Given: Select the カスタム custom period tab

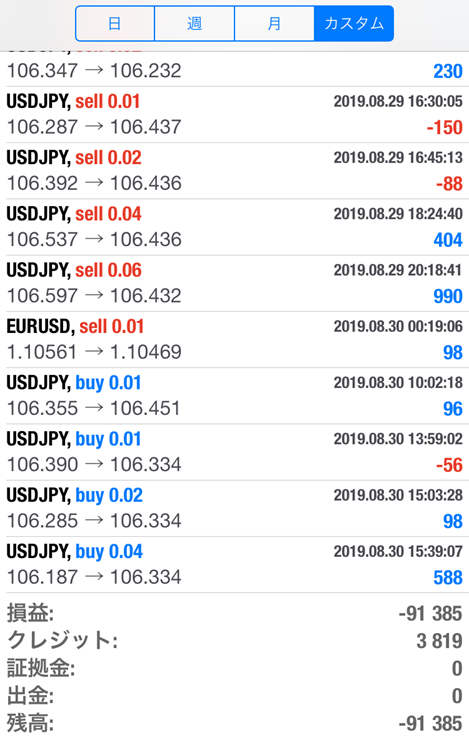Looking at the screenshot, I should tap(354, 24).
